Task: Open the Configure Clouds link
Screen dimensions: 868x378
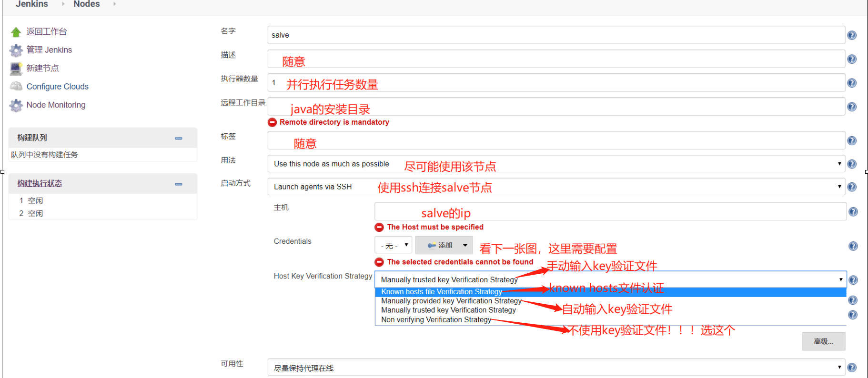Action: [58, 87]
